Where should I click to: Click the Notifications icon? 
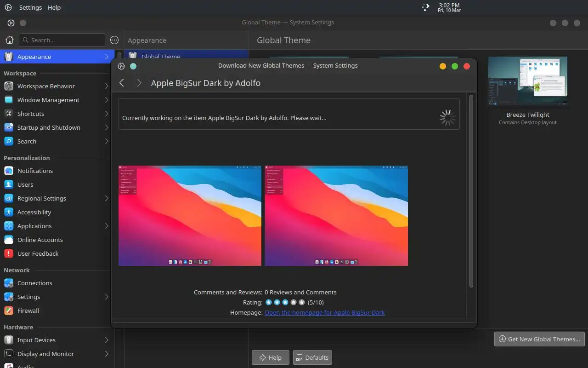pos(9,171)
